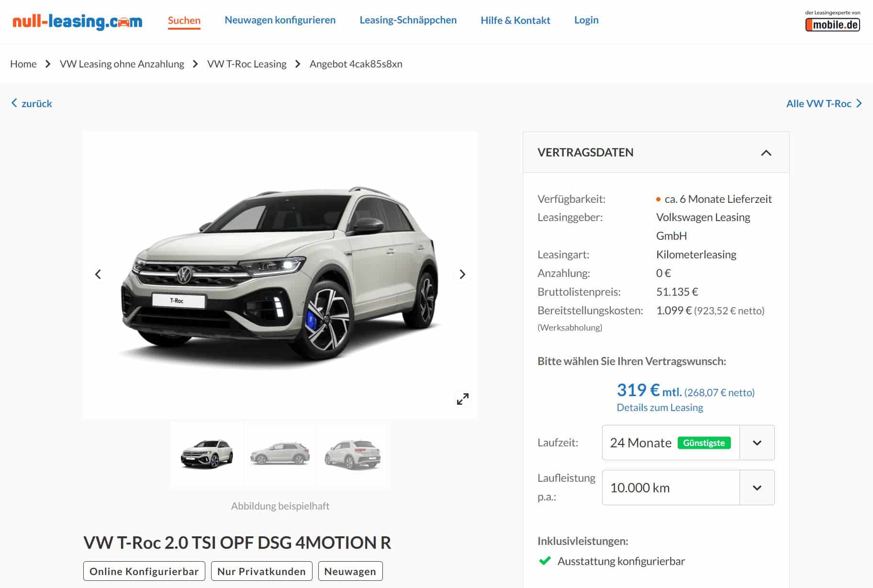This screenshot has height=588, width=873.
Task: Click the null-leasing.com logo
Action: [77, 21]
